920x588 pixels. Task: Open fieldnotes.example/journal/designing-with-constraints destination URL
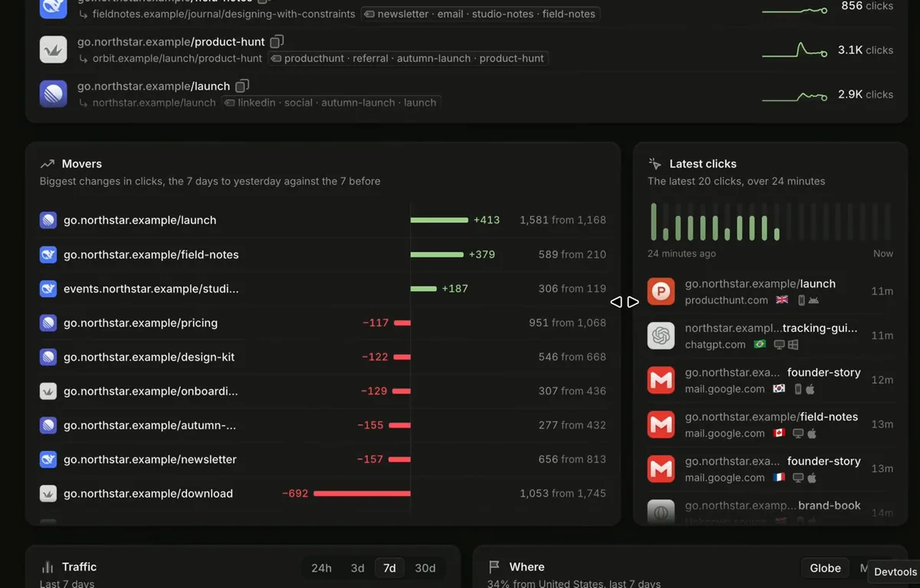(x=224, y=14)
